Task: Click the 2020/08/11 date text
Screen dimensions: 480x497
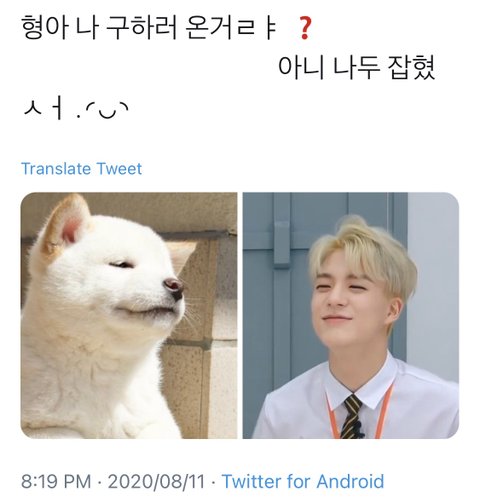Action: click(156, 482)
